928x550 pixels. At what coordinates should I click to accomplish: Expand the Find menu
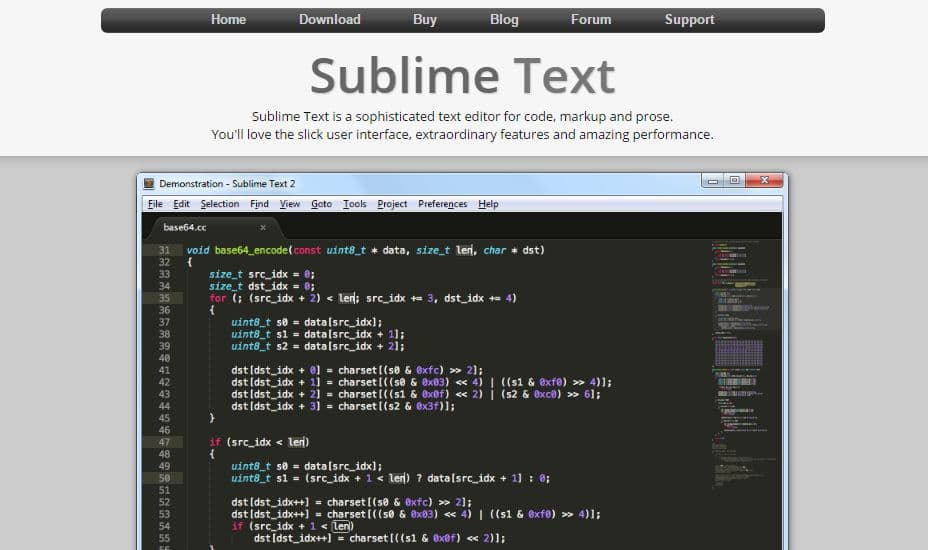(259, 204)
